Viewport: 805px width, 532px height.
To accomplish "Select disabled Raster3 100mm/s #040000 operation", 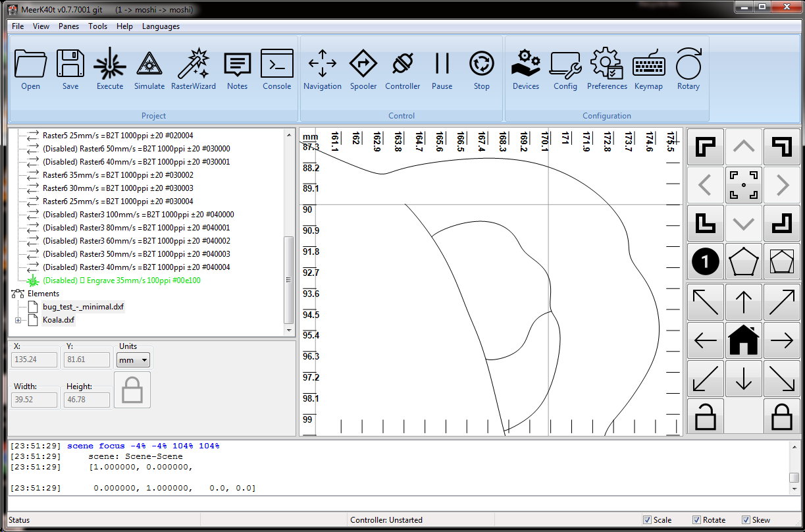I will tap(138, 215).
